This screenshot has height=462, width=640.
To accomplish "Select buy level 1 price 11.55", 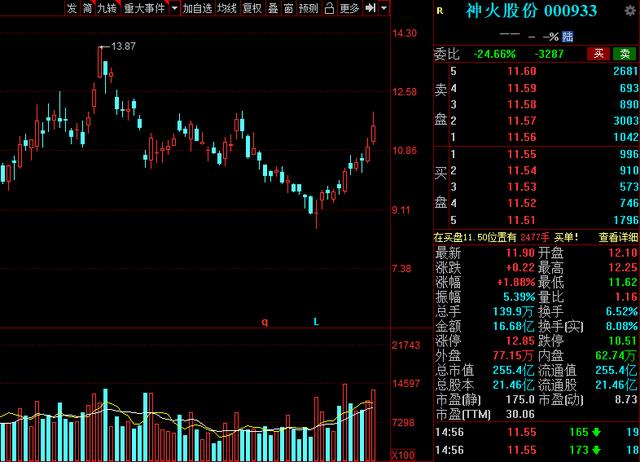I will 522,154.
